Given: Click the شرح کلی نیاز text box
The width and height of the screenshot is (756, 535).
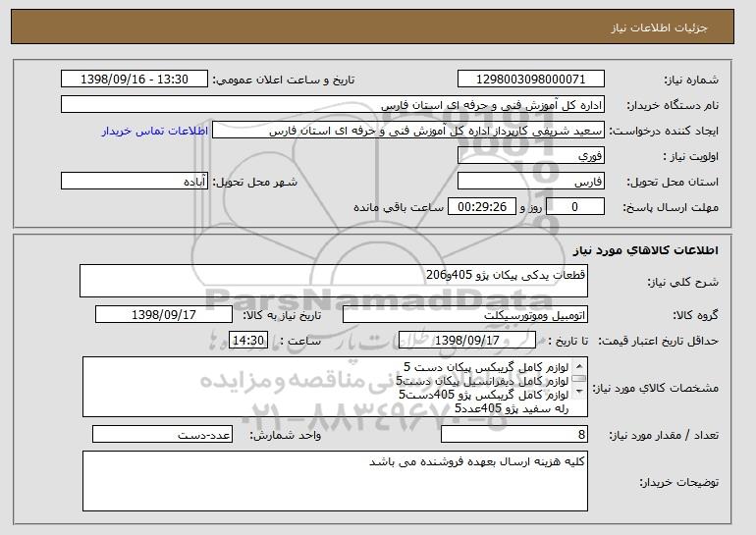Looking at the screenshot, I should pos(334,281).
